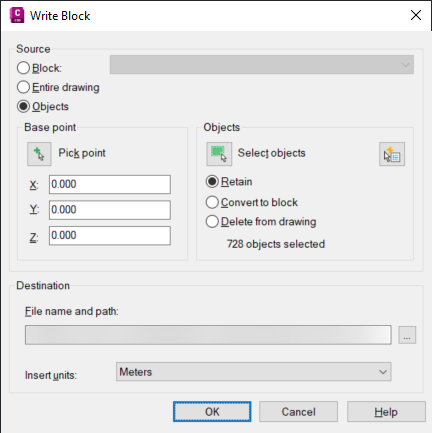Close the Write Block dialog
This screenshot has height=433, width=432.
pos(416,15)
